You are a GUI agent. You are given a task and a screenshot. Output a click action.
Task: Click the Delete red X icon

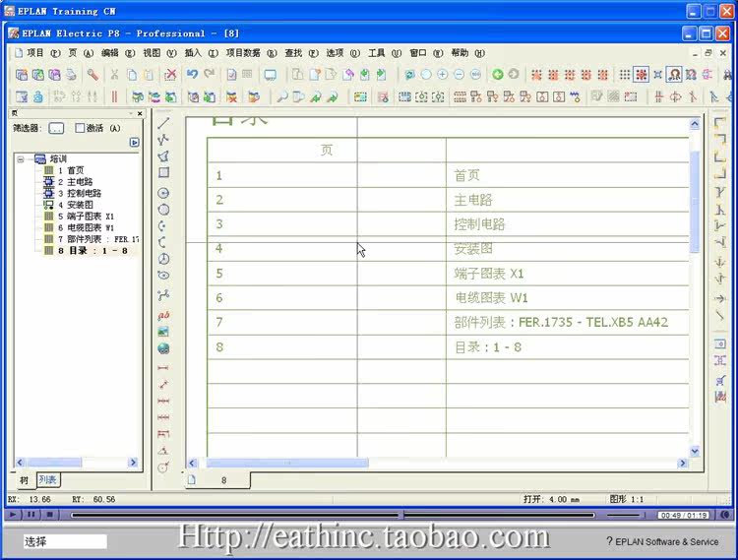pos(170,75)
